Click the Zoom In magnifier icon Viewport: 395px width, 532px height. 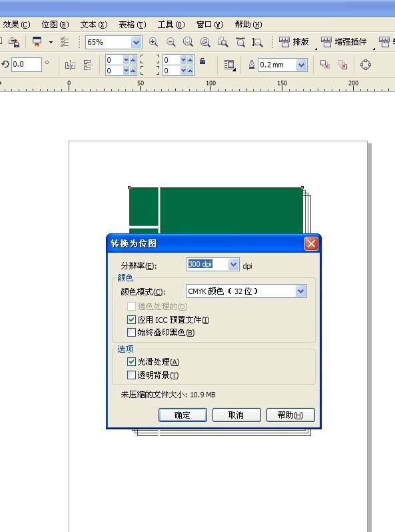point(153,42)
